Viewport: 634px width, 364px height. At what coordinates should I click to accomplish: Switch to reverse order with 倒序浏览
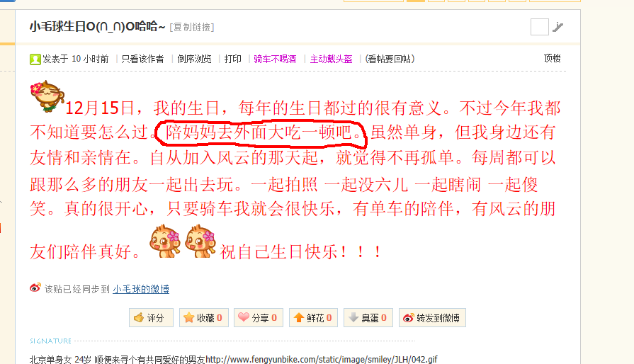[195, 59]
